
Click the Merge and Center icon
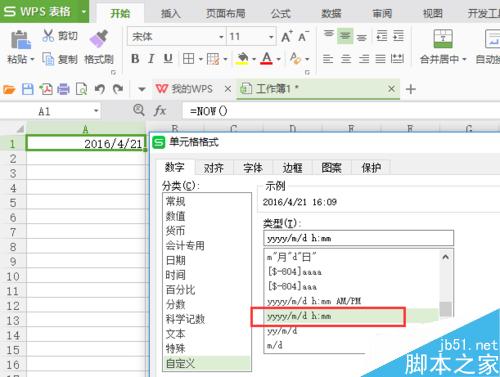click(443, 39)
